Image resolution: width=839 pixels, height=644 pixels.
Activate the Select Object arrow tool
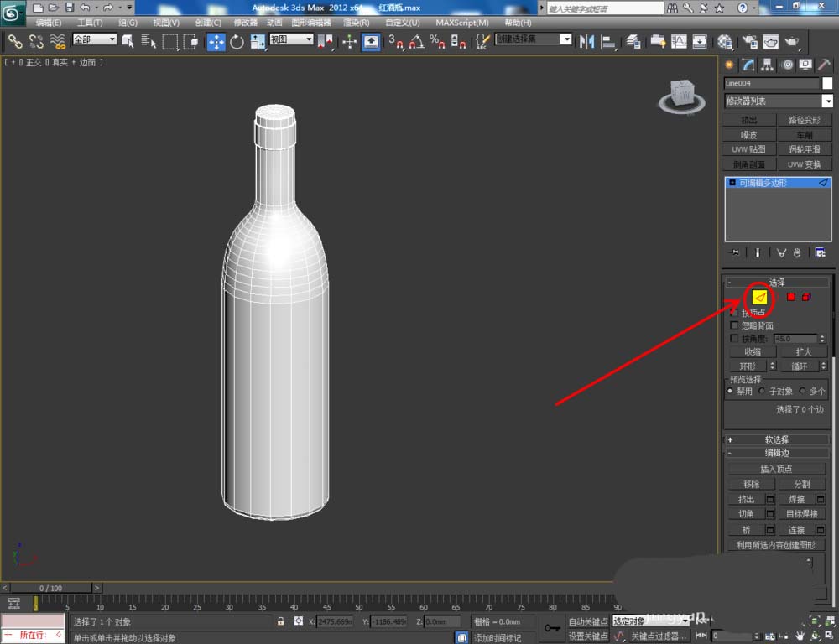pyautogui.click(x=128, y=41)
